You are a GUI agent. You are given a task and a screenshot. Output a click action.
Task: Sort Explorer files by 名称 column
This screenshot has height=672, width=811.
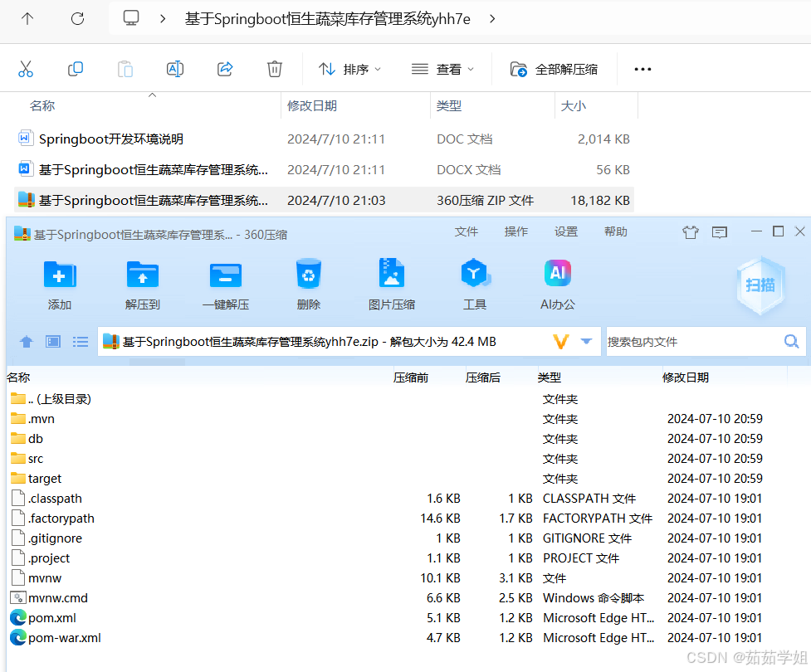click(x=42, y=106)
